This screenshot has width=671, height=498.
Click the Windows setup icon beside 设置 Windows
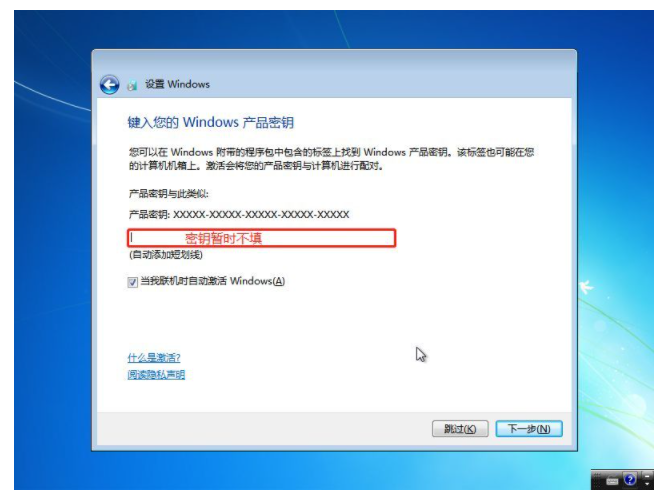(132, 85)
